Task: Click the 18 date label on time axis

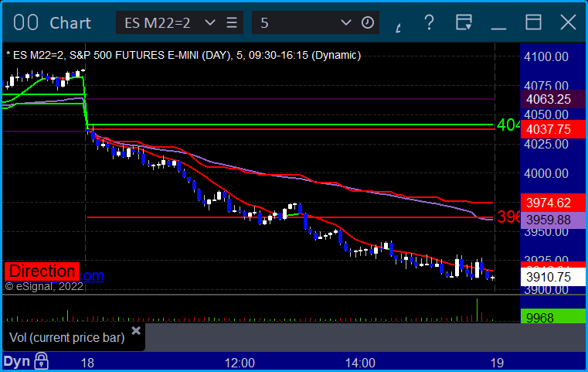Action: pyautogui.click(x=87, y=363)
